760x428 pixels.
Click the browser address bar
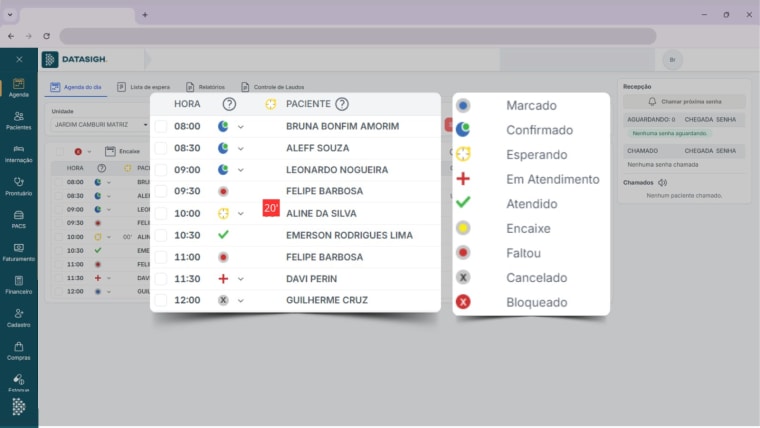(x=358, y=36)
